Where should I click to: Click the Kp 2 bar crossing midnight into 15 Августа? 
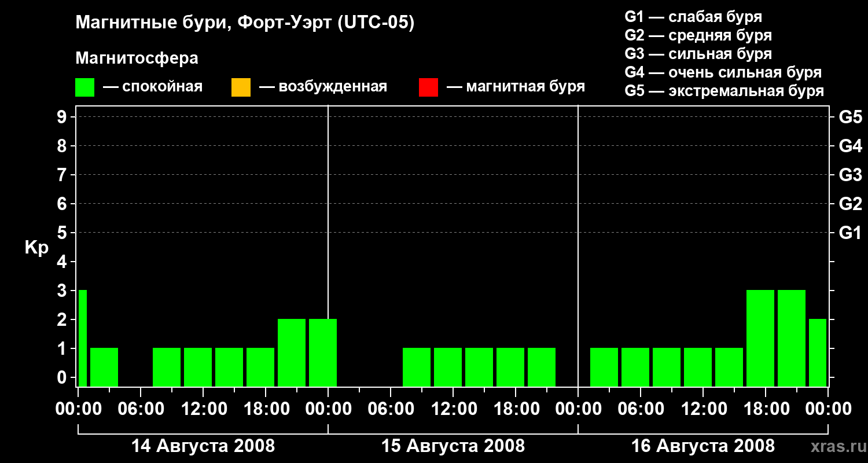pyautogui.click(x=323, y=352)
